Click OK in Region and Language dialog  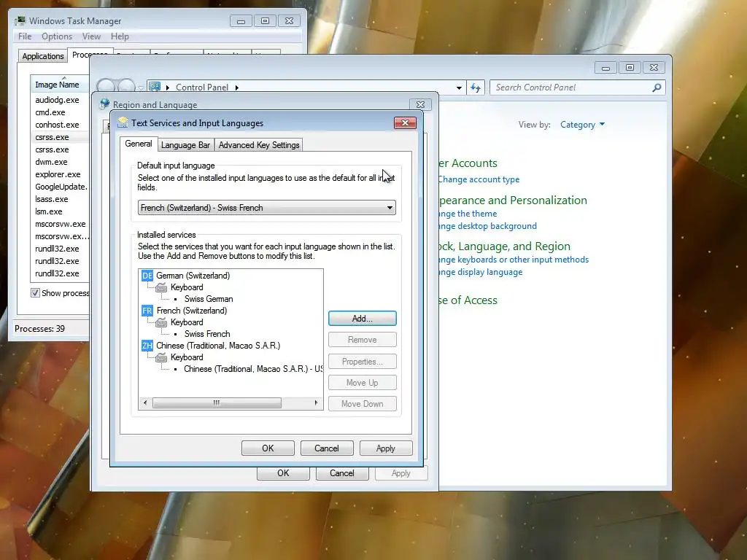click(x=283, y=473)
